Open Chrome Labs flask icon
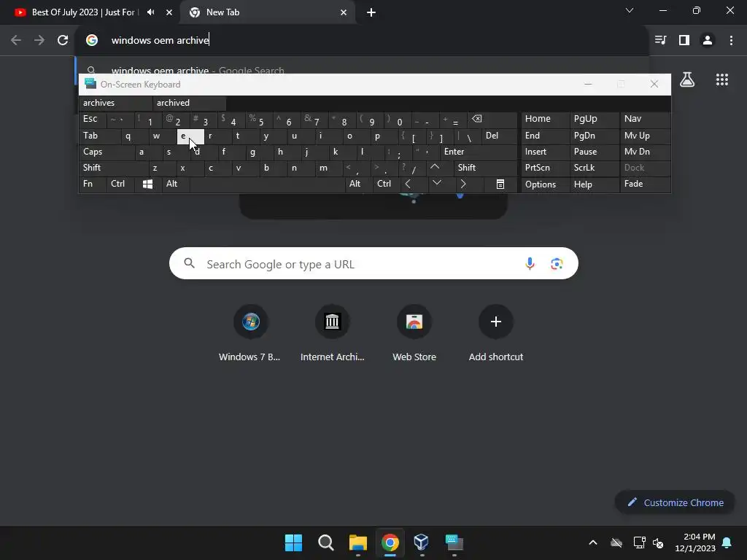 (x=687, y=79)
